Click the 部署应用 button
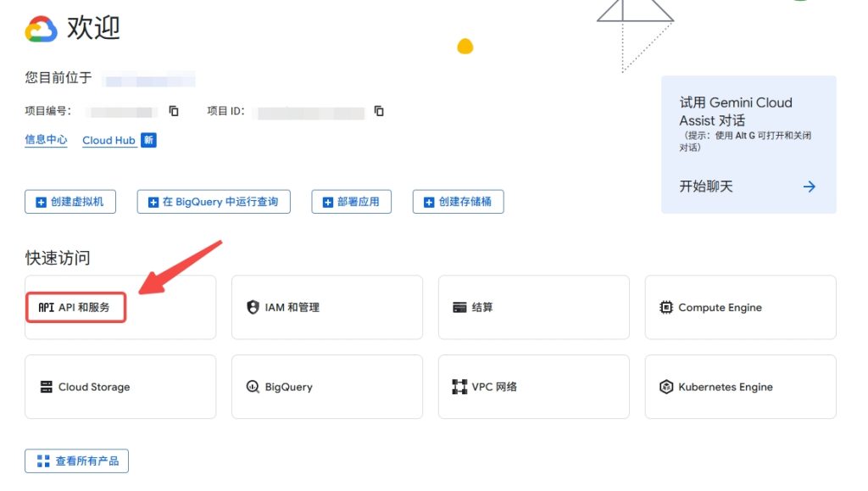The image size is (868, 491). click(352, 202)
